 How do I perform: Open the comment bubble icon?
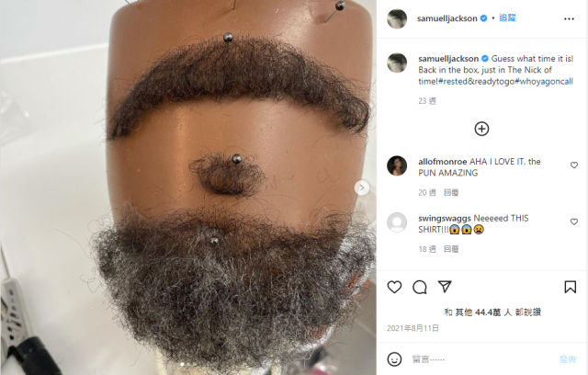[420, 288]
